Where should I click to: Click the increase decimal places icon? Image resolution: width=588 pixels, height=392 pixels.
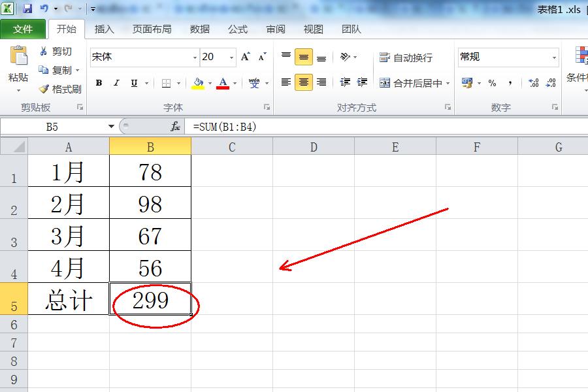click(x=533, y=83)
